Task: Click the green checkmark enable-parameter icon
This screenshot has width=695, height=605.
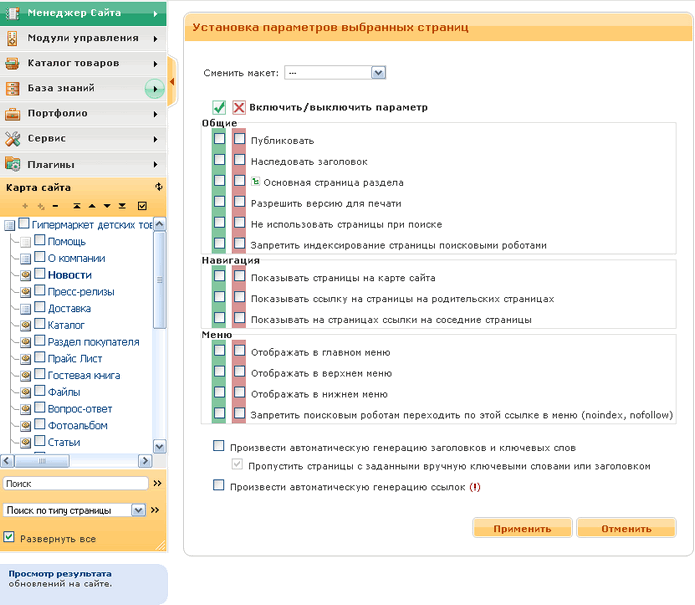Action: 219,107
